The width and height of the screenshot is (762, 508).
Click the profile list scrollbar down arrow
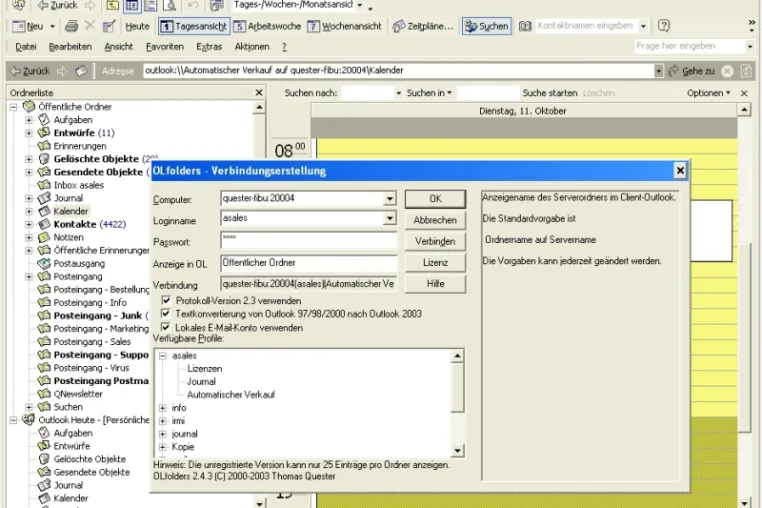(x=457, y=451)
